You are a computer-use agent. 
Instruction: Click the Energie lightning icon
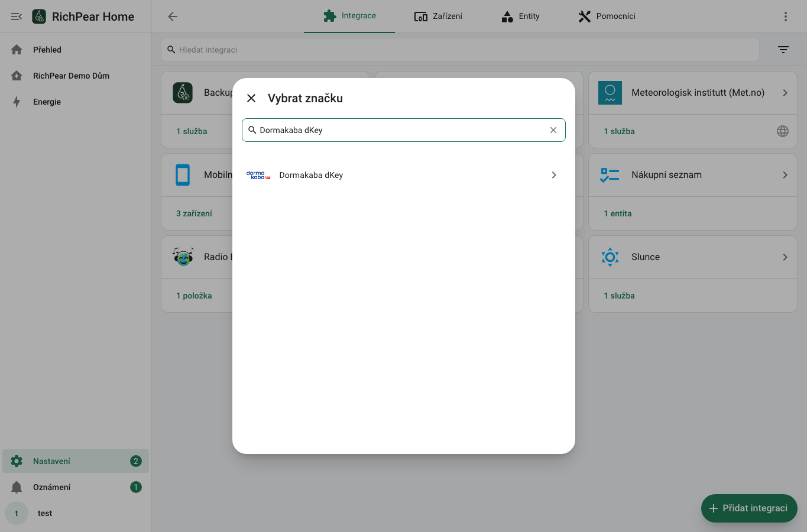click(x=17, y=102)
